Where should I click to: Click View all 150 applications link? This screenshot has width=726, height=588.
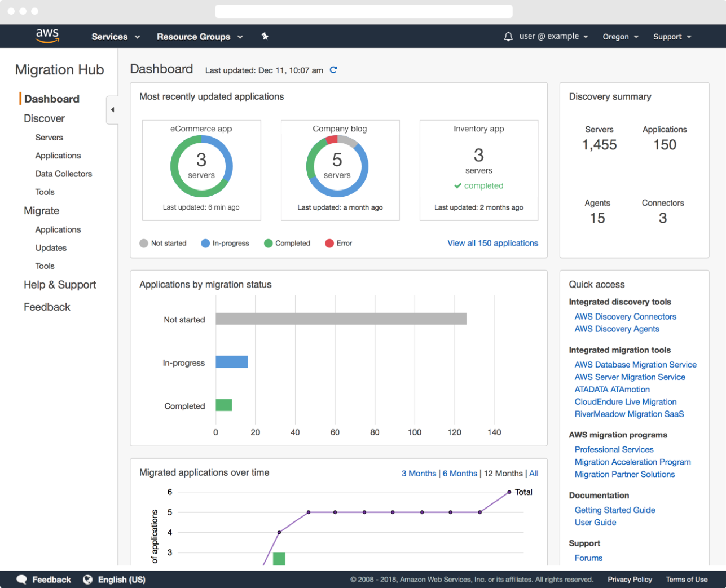pos(492,243)
